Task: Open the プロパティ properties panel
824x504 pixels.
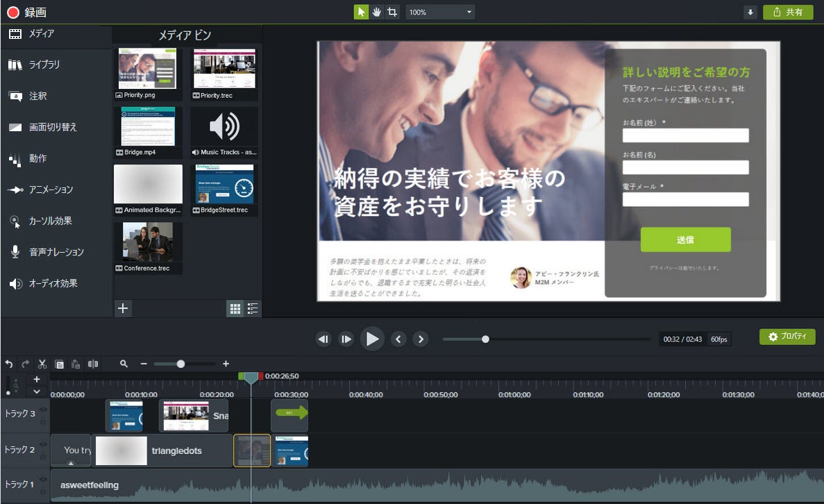Action: pyautogui.click(x=787, y=337)
